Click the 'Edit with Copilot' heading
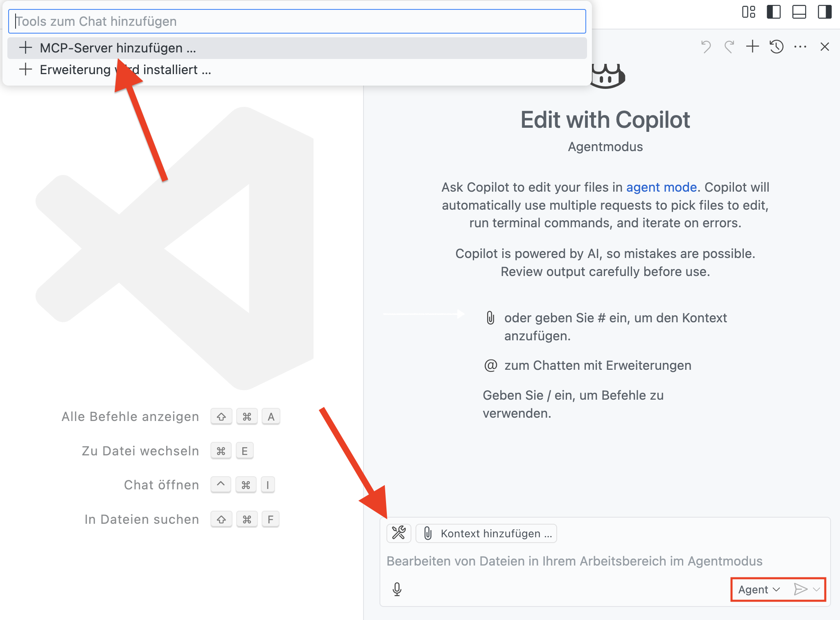The height and width of the screenshot is (620, 840). click(x=605, y=120)
